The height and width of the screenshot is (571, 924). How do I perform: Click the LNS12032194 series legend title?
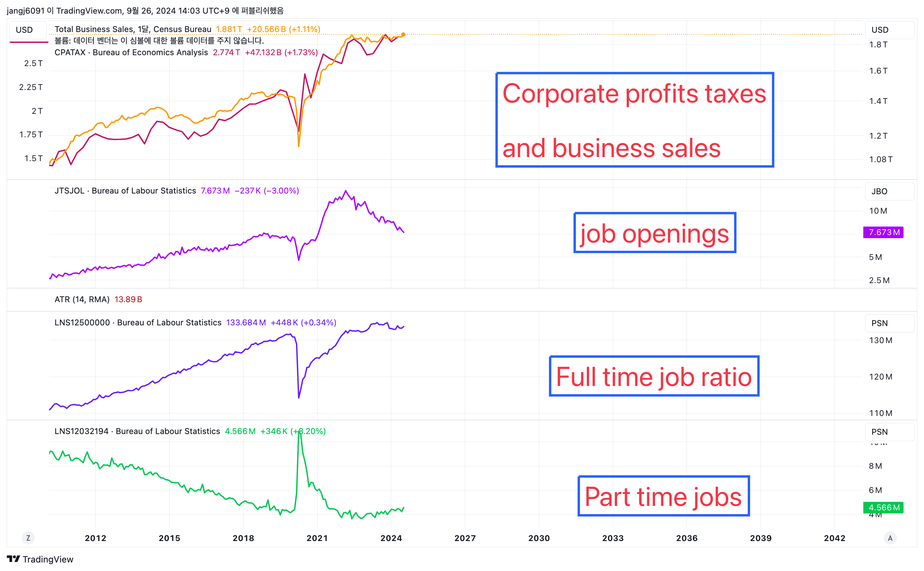tap(137, 431)
